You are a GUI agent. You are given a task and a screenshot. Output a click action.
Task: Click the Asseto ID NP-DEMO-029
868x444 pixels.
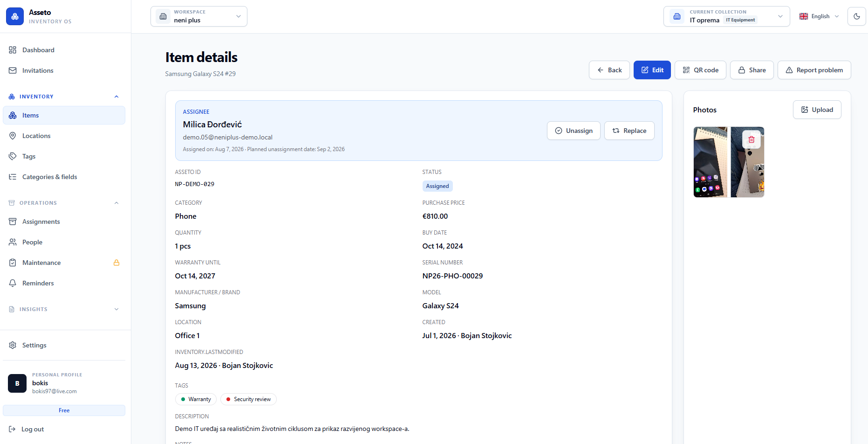195,184
